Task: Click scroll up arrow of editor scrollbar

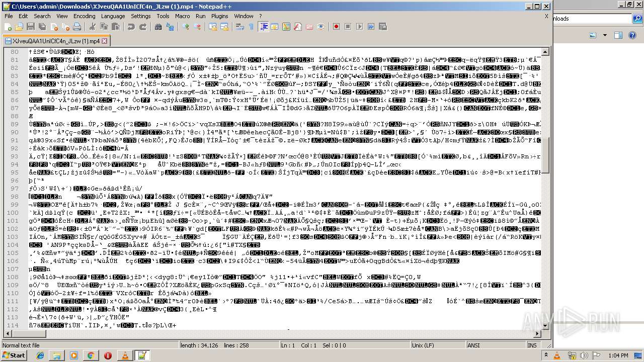Action: (545, 52)
